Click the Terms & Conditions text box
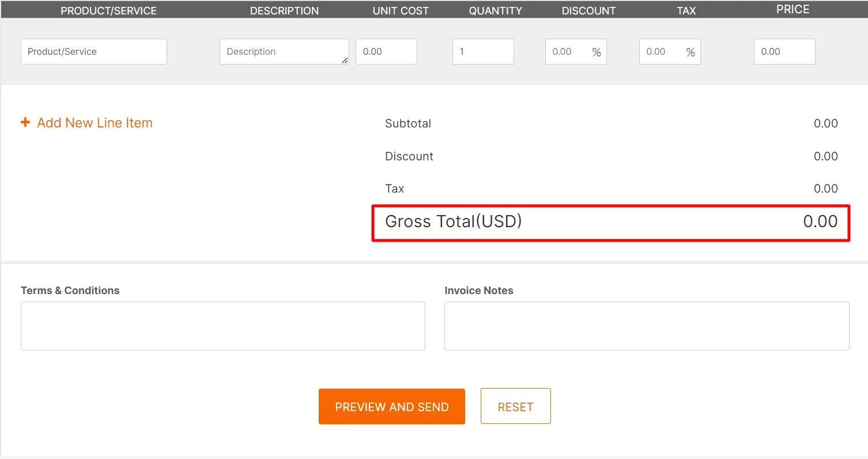This screenshot has width=868, height=459. click(223, 326)
